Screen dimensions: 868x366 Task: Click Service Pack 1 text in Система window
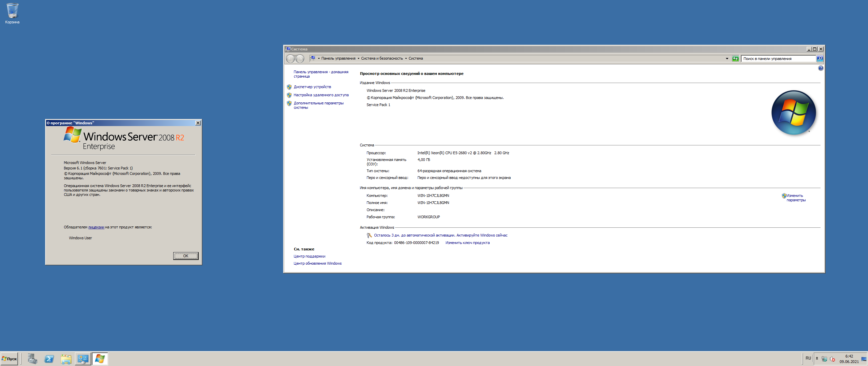pos(378,105)
